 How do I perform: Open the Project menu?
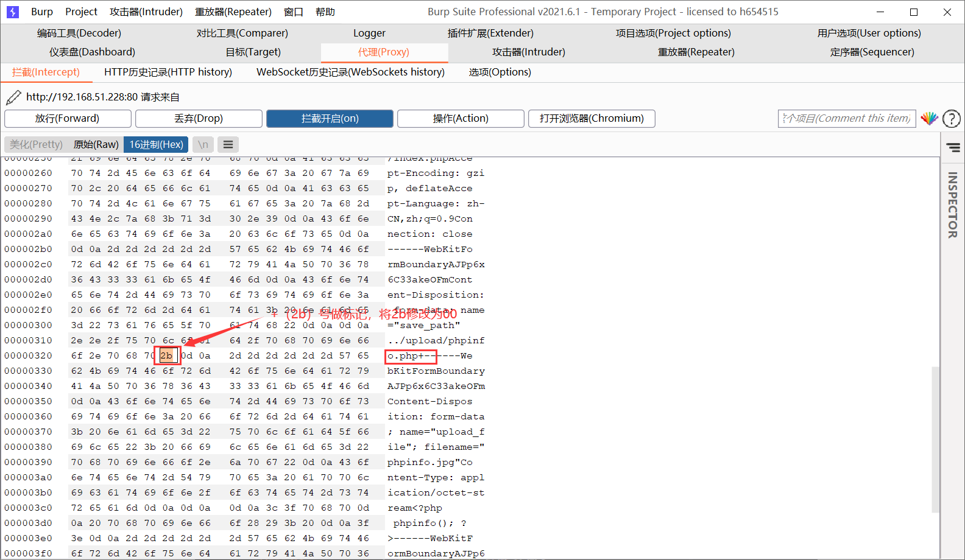pos(82,12)
